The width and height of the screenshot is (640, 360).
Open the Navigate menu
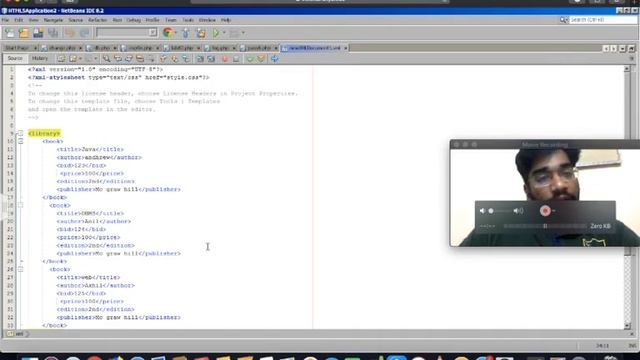tap(53, 20)
